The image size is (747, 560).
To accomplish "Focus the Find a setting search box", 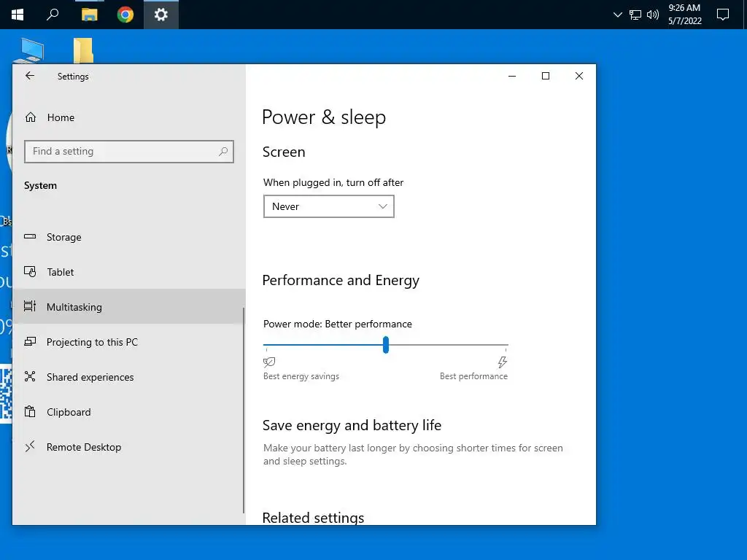I will 128,152.
